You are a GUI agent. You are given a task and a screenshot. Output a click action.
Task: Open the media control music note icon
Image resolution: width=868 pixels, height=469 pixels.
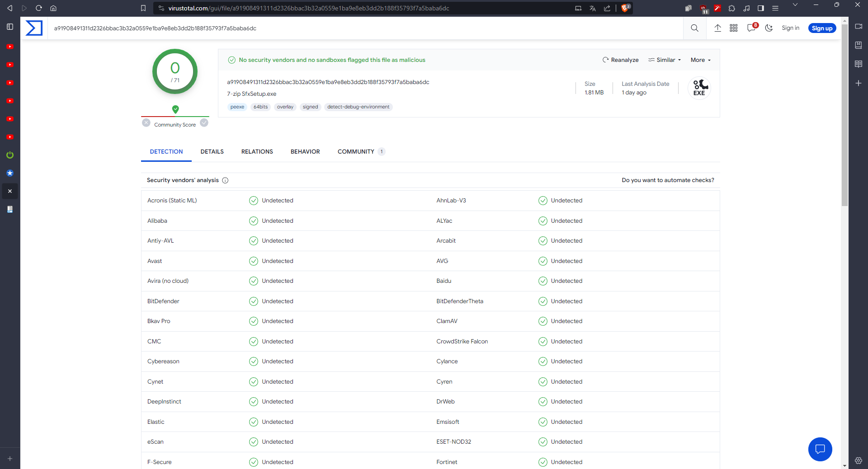point(746,8)
